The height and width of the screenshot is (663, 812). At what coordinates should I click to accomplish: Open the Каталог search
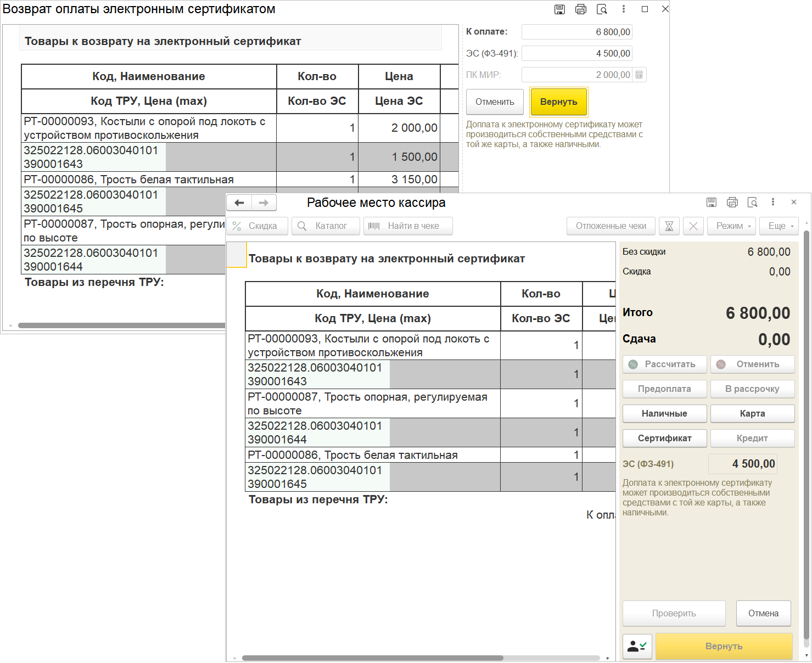click(x=326, y=226)
